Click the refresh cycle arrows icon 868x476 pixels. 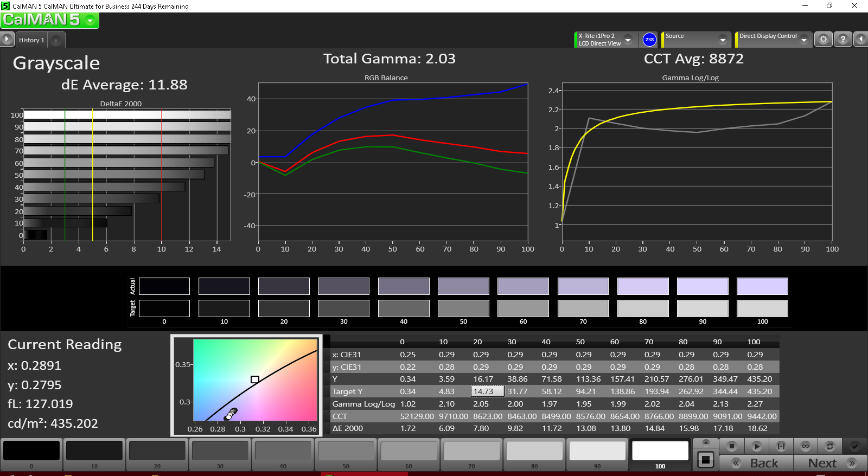click(829, 446)
